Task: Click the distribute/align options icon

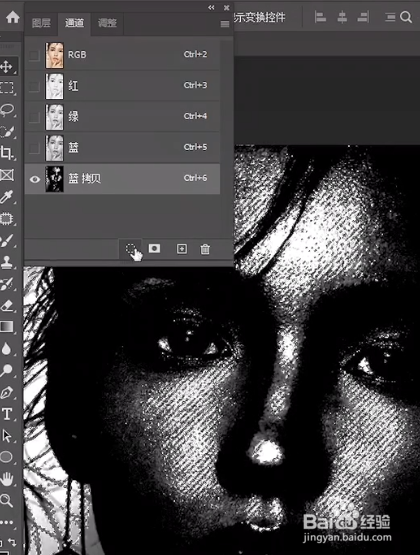Action: click(390, 17)
